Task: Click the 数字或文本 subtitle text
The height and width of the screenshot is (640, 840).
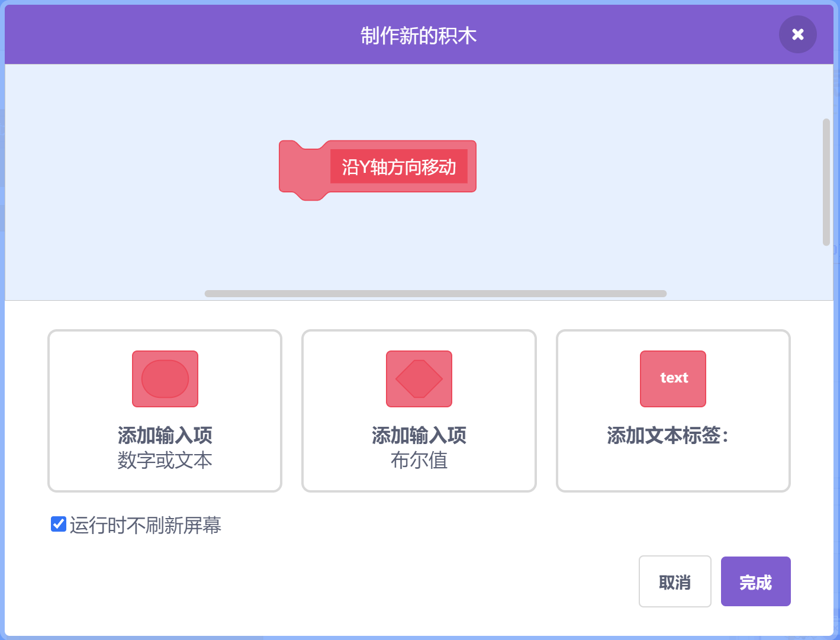Action: click(165, 461)
